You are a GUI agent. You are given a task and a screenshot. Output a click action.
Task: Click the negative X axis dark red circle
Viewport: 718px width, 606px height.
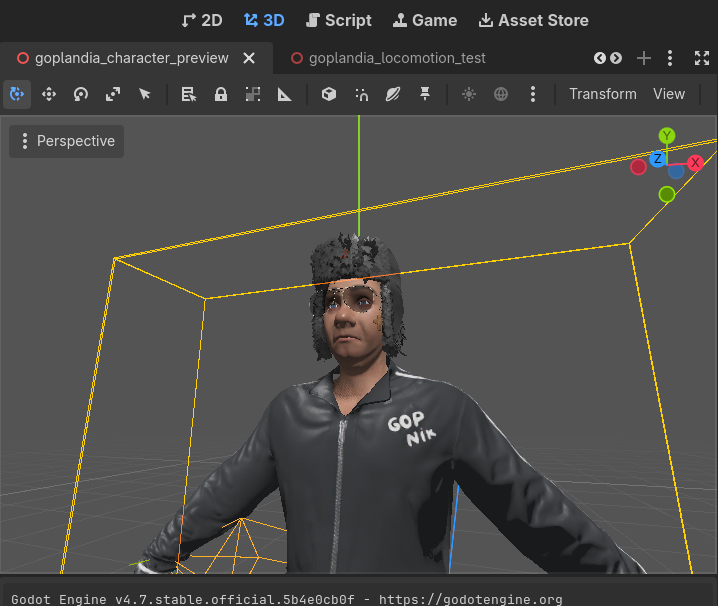coord(638,167)
